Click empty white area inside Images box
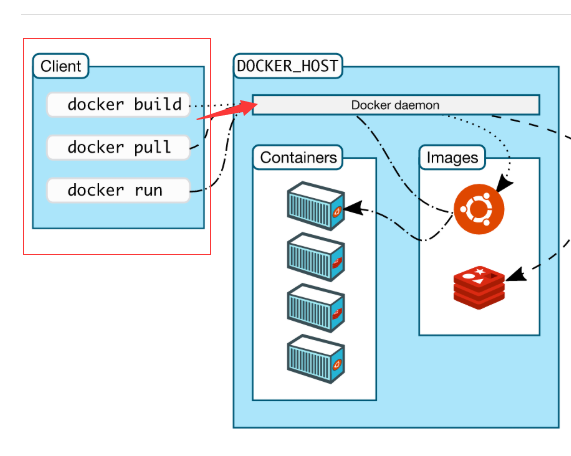The height and width of the screenshot is (456, 571). [479, 322]
